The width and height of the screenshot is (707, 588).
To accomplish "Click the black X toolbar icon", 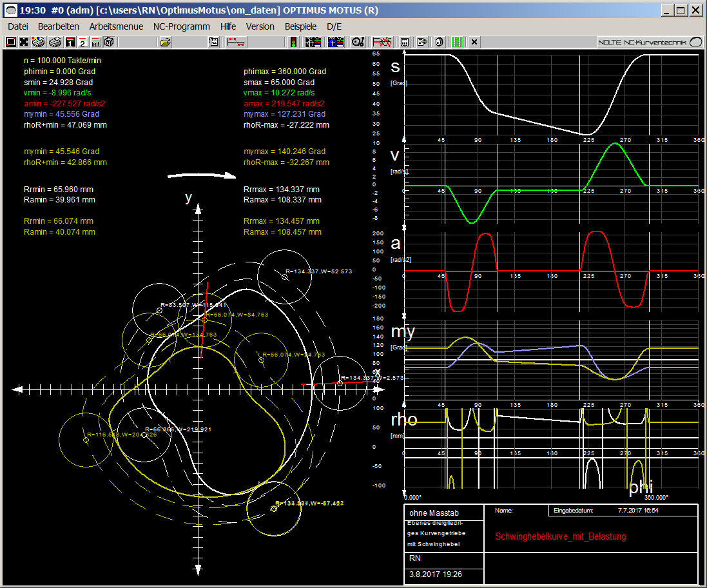I will tap(474, 42).
